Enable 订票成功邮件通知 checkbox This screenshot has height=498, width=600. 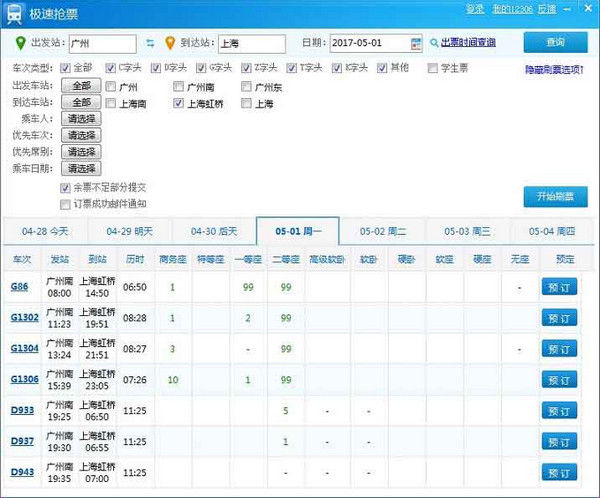[x=66, y=204]
